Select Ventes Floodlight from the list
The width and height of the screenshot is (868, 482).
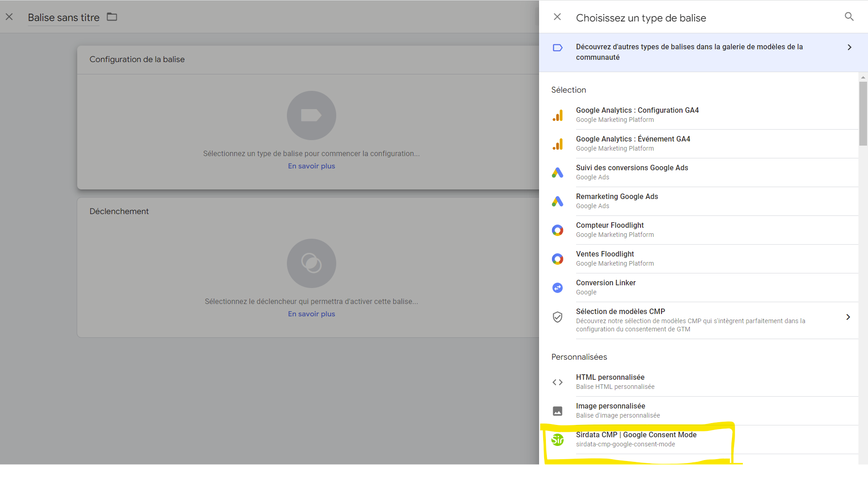click(605, 254)
